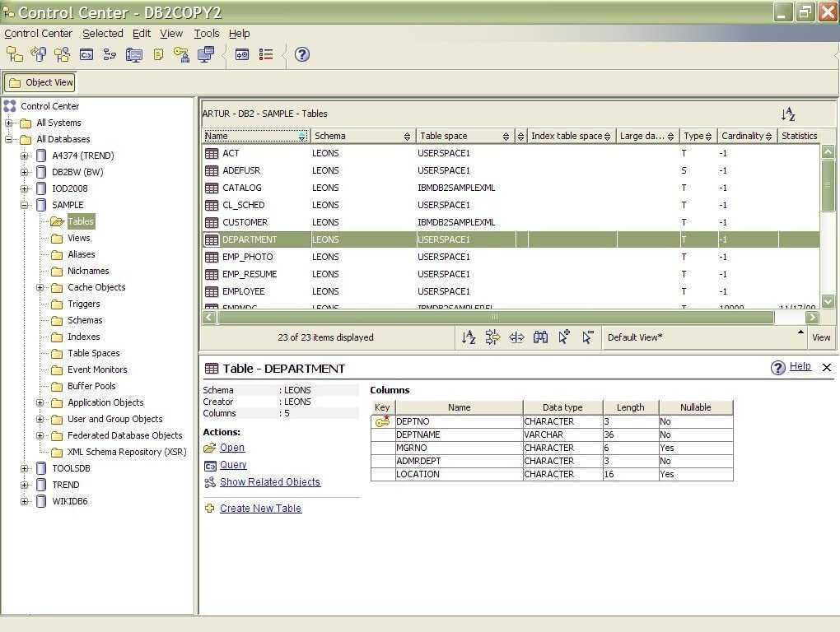Click the Query action link
Screen dimensions: 840x632
(x=233, y=465)
